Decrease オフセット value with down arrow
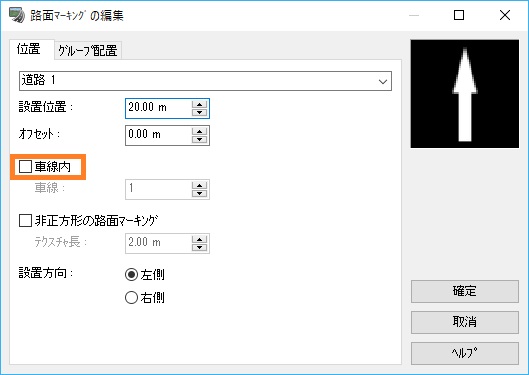 point(199,139)
